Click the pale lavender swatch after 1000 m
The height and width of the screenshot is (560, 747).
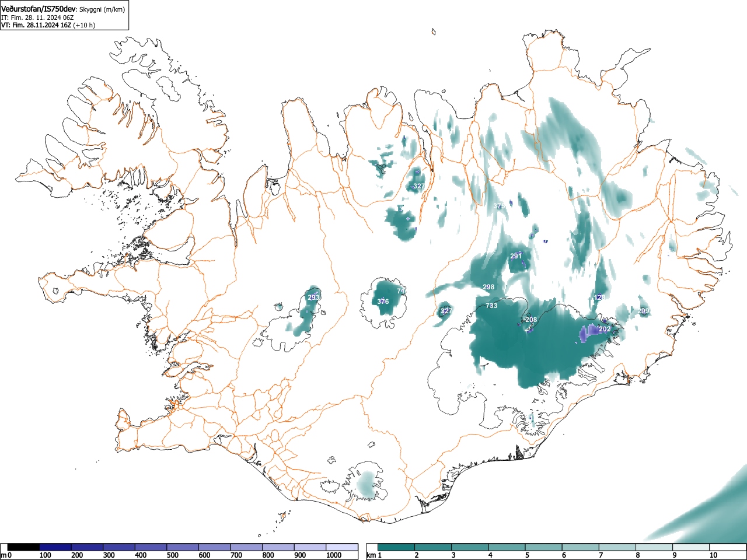click(342, 547)
